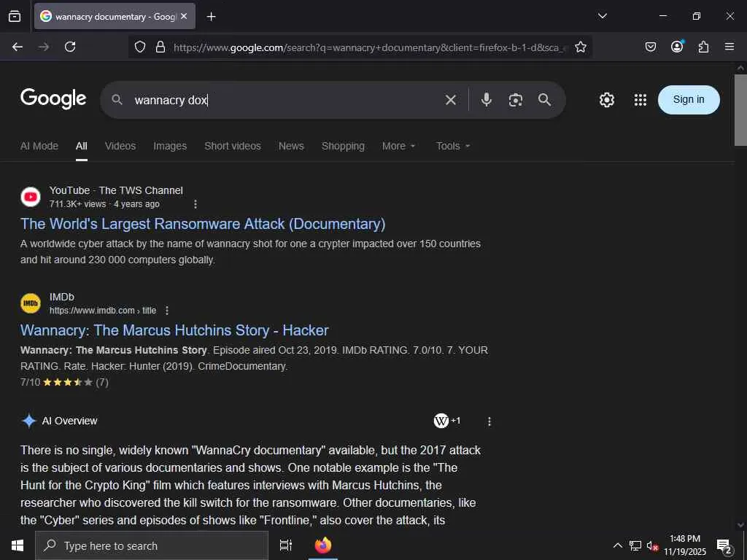Click the 7/10 star rating text
Image resolution: width=747 pixels, height=560 pixels.
click(64, 382)
